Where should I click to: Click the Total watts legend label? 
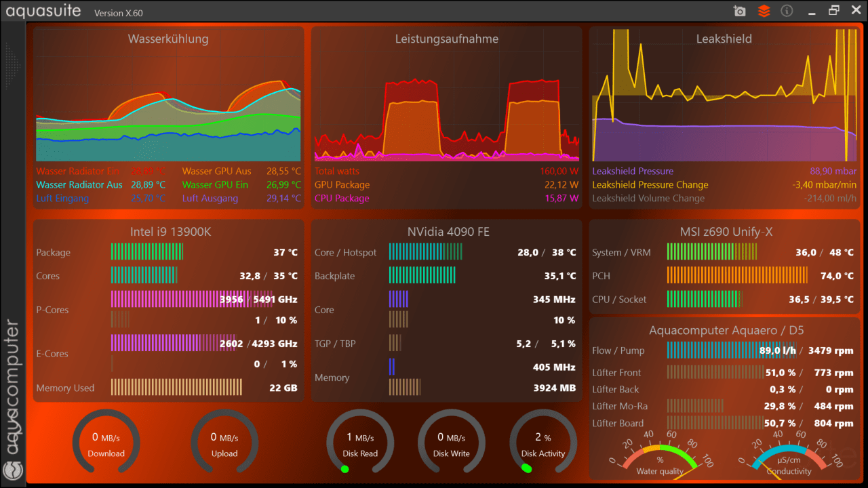tap(337, 171)
